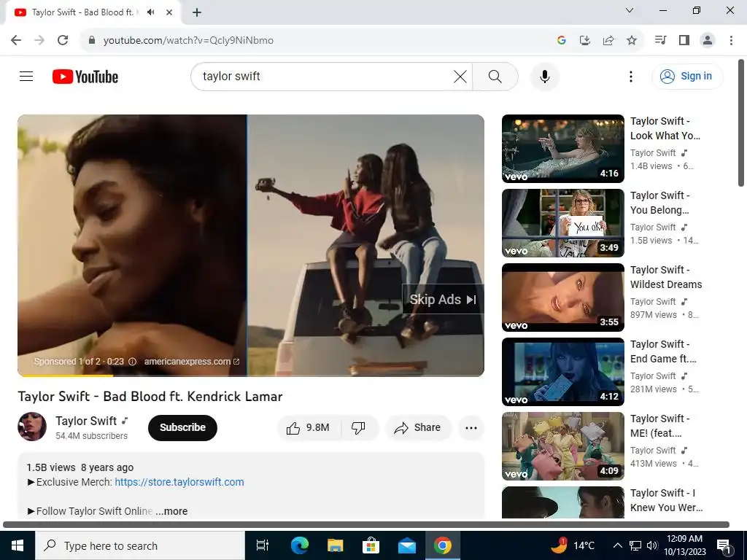Skip the ads
The height and width of the screenshot is (560, 747).
(443, 299)
